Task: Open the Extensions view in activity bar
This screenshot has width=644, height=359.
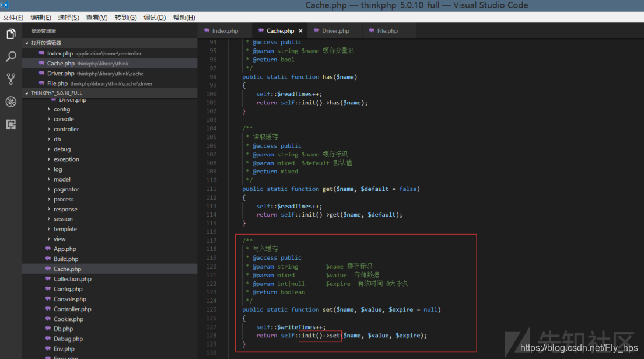Action: point(11,124)
